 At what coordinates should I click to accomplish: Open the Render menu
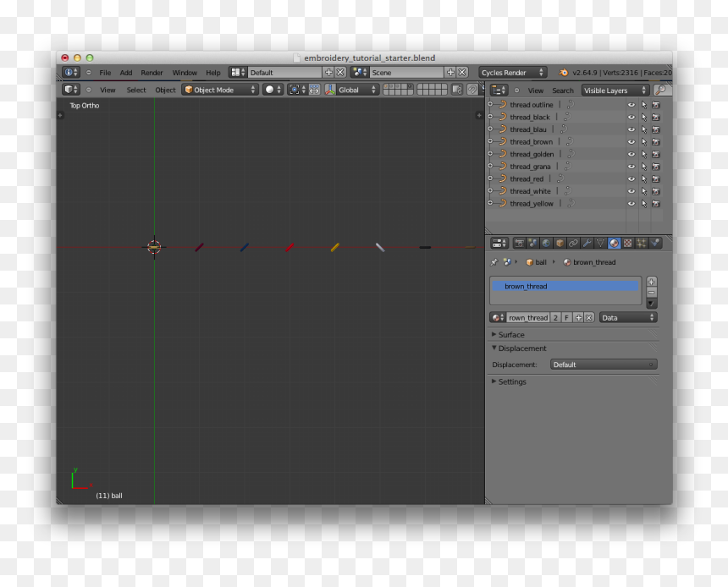pos(152,73)
